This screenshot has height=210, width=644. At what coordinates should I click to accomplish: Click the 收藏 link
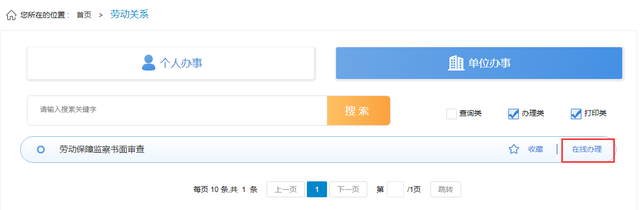point(535,150)
